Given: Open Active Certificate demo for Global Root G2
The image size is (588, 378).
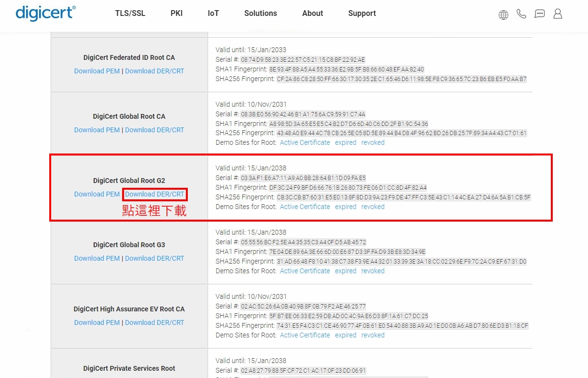Looking at the screenshot, I should (x=305, y=207).
